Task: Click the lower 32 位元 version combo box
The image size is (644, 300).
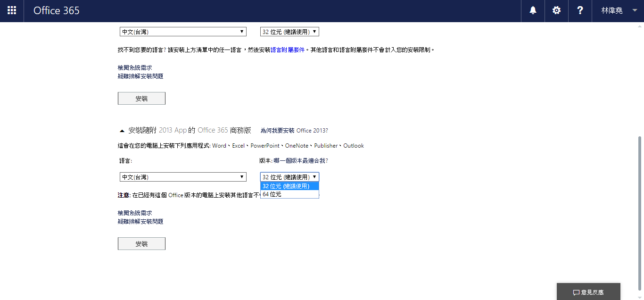Action: tap(289, 177)
